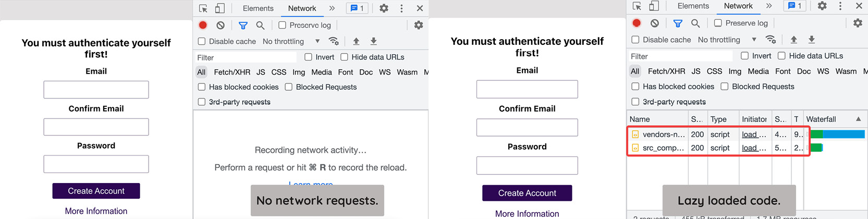Select Fetch/XHR filter type in right DevTools
The width and height of the screenshot is (868, 219).
tap(666, 71)
